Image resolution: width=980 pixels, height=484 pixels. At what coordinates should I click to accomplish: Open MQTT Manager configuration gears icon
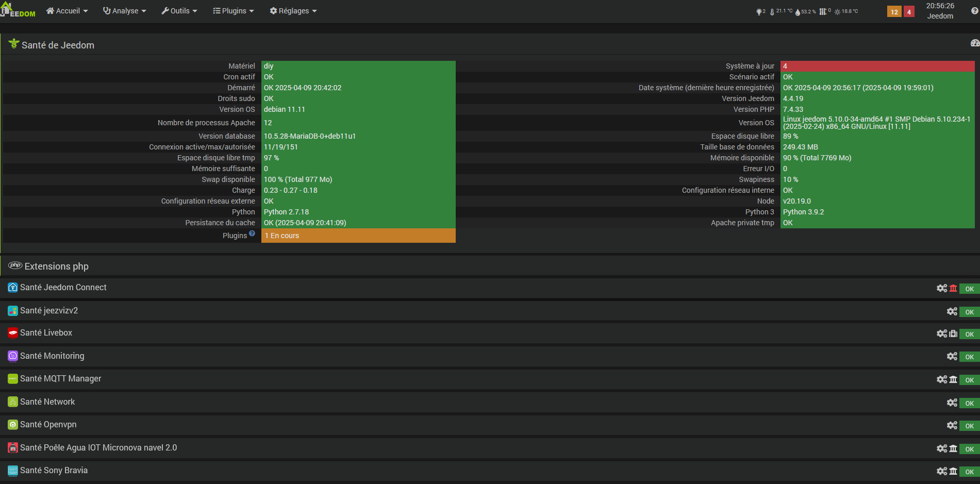tap(942, 379)
